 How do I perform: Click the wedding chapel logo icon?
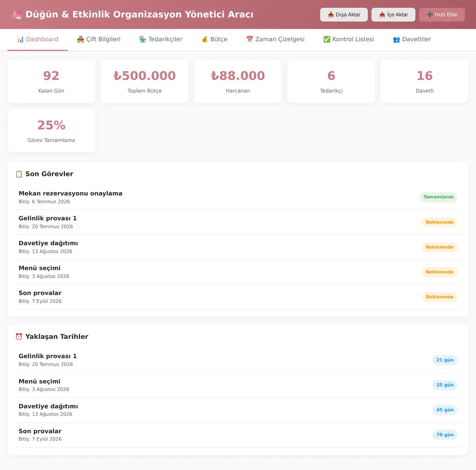point(17,15)
